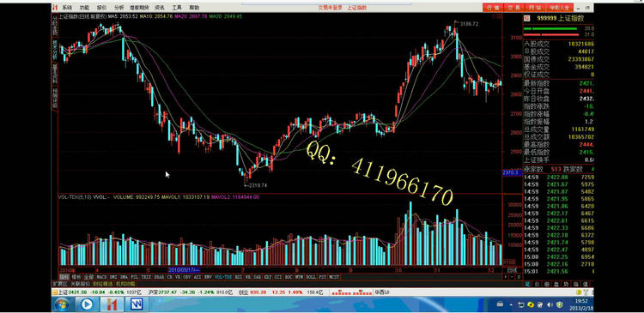
Task: Open the media player taskbar icon
Action: [87, 304]
